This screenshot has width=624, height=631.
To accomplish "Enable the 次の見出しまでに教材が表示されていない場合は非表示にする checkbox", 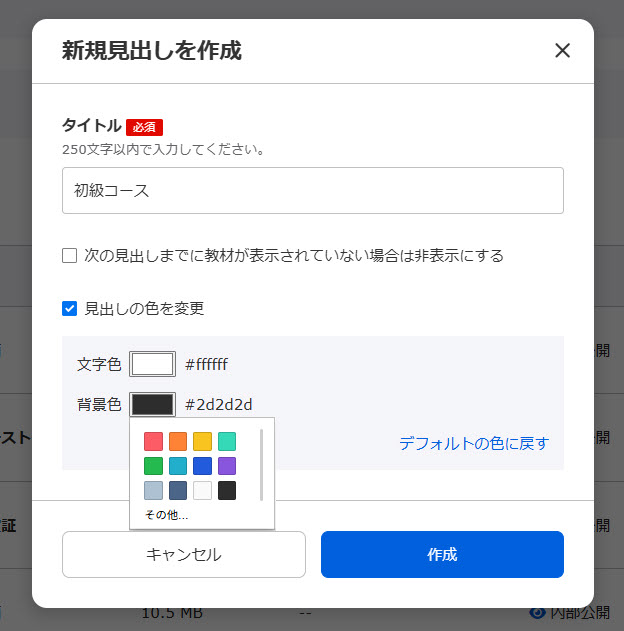I will 70,256.
